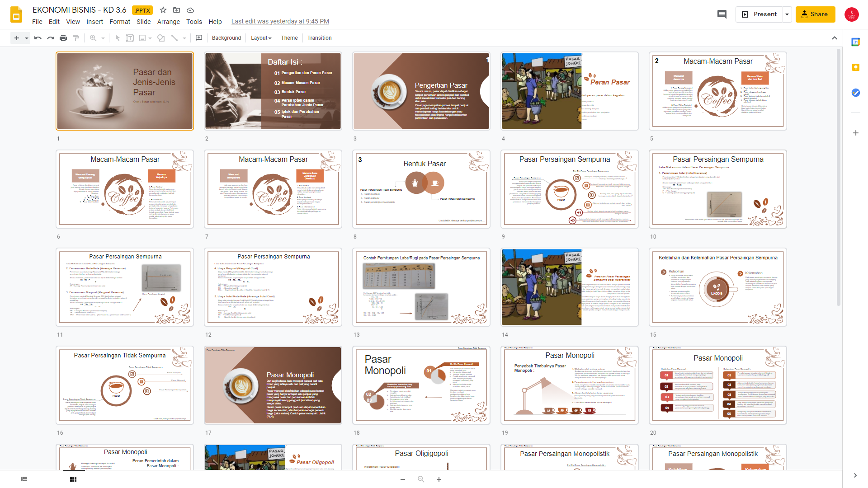Check document save status via cloud icon
Viewport: 868px width, 488px height.
(x=190, y=10)
